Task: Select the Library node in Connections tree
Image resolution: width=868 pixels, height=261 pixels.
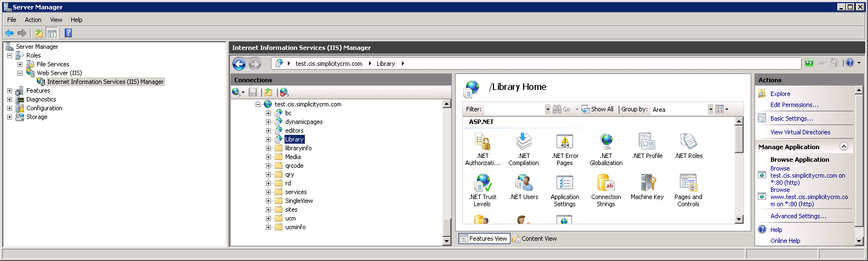Action: (294, 139)
